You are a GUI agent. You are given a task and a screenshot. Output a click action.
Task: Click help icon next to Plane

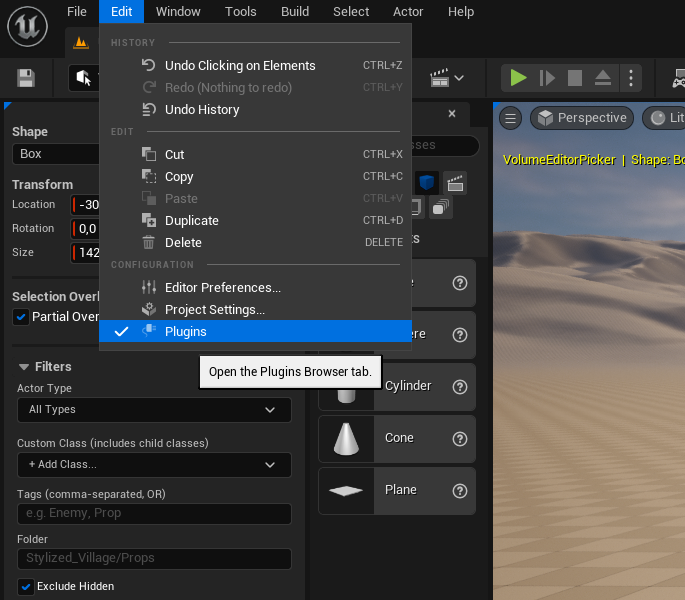click(460, 491)
